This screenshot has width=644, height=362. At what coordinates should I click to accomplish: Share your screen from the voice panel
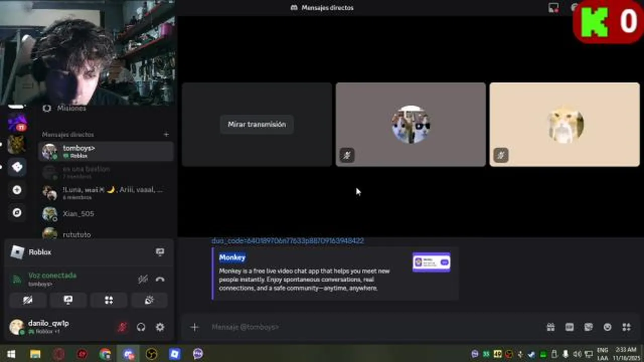[68, 300]
